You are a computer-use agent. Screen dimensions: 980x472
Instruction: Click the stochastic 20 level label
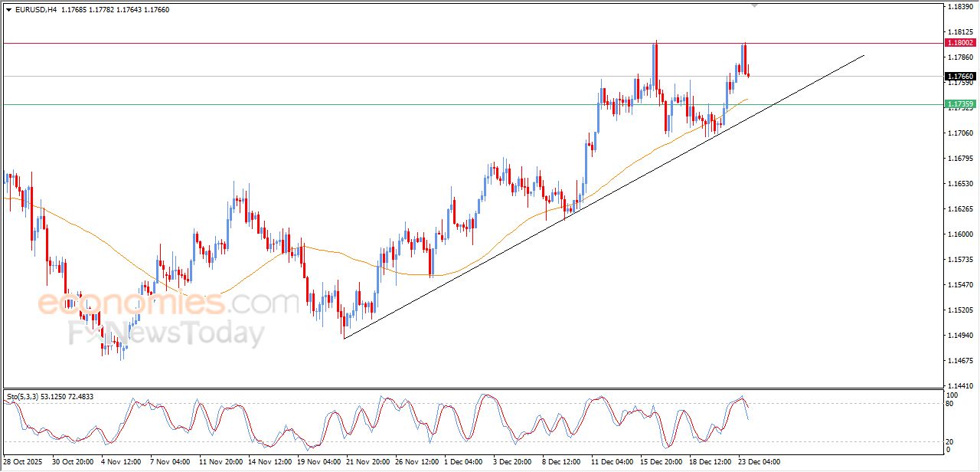click(x=949, y=441)
